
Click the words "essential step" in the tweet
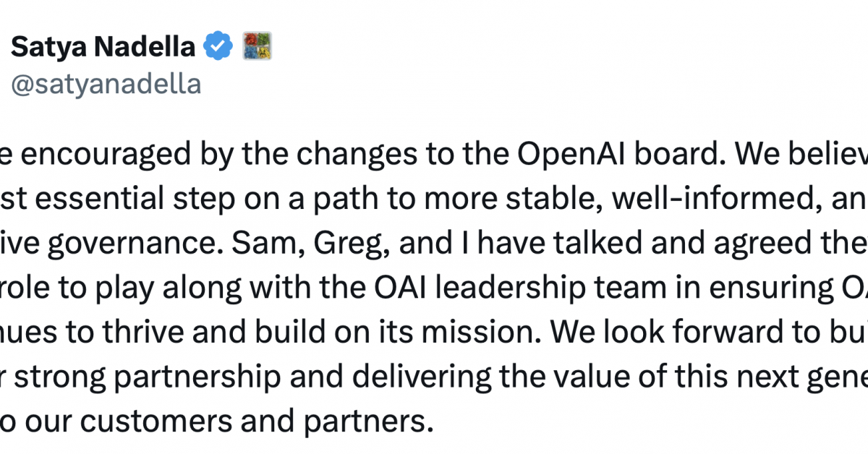pyautogui.click(x=147, y=197)
